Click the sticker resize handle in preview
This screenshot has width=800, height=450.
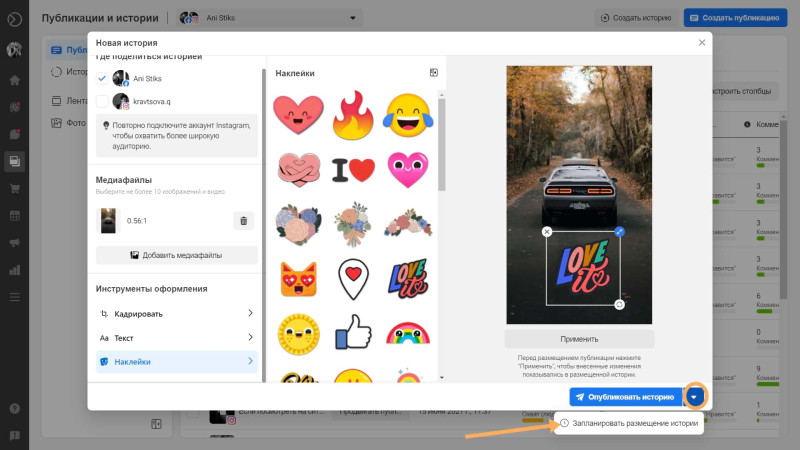[619, 232]
